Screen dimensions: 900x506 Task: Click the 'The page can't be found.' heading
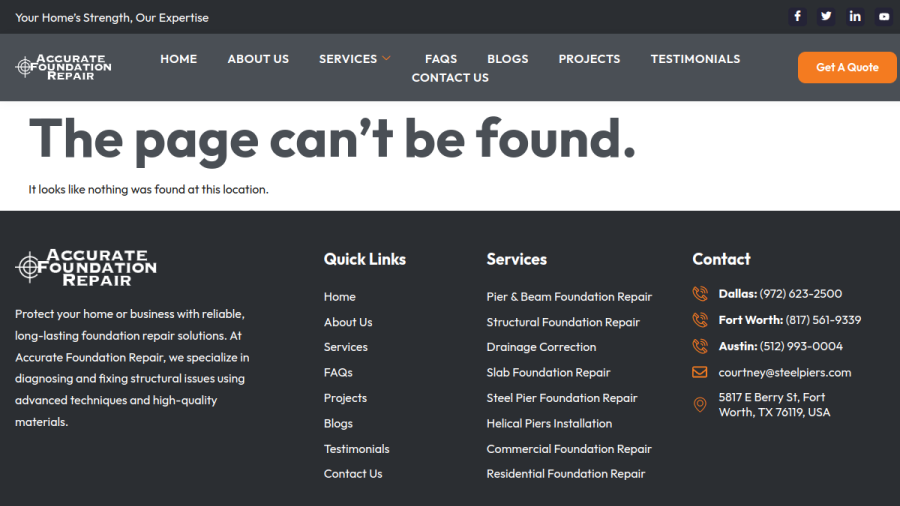point(332,140)
